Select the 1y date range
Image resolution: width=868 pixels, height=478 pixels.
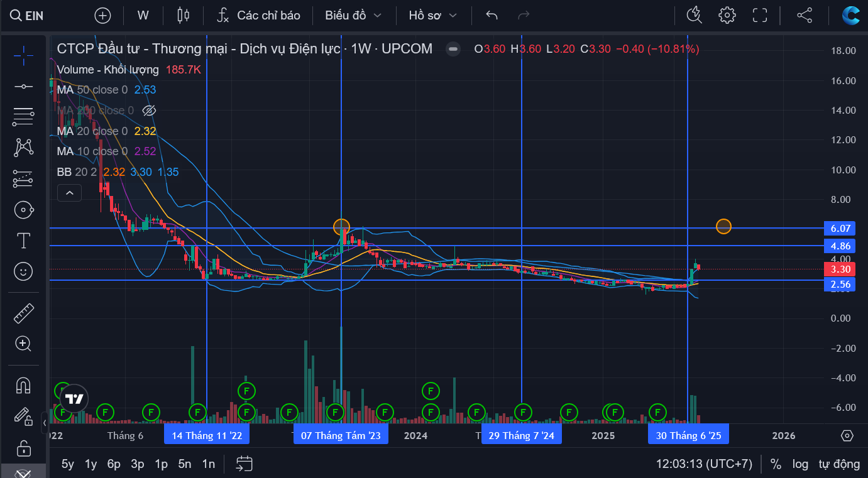point(91,464)
